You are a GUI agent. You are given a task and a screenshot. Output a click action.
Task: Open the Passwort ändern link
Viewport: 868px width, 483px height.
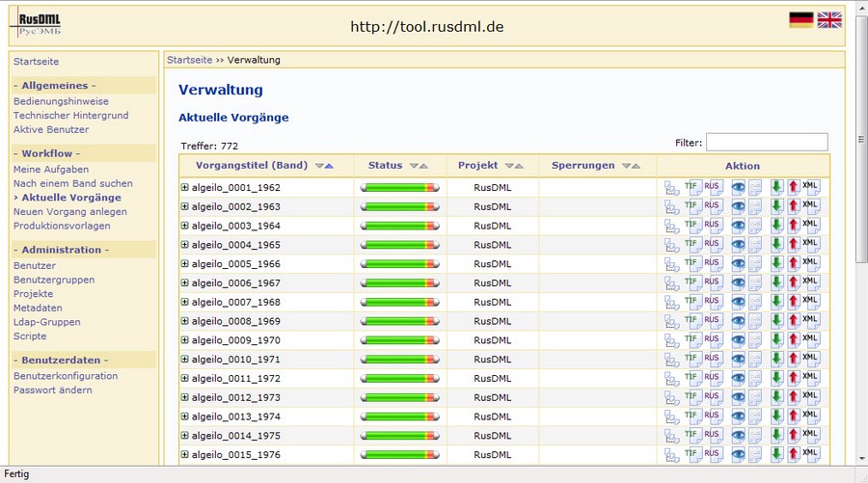pyautogui.click(x=53, y=390)
